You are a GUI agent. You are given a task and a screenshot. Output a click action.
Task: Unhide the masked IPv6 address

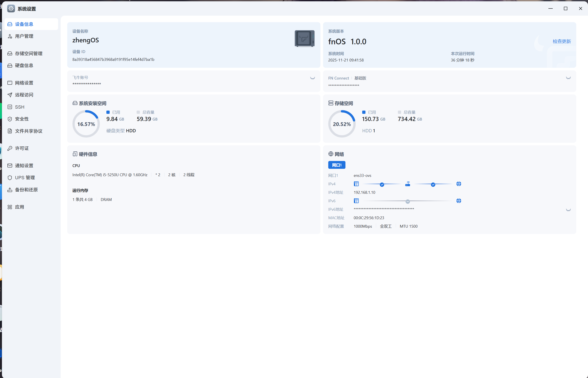click(x=568, y=210)
